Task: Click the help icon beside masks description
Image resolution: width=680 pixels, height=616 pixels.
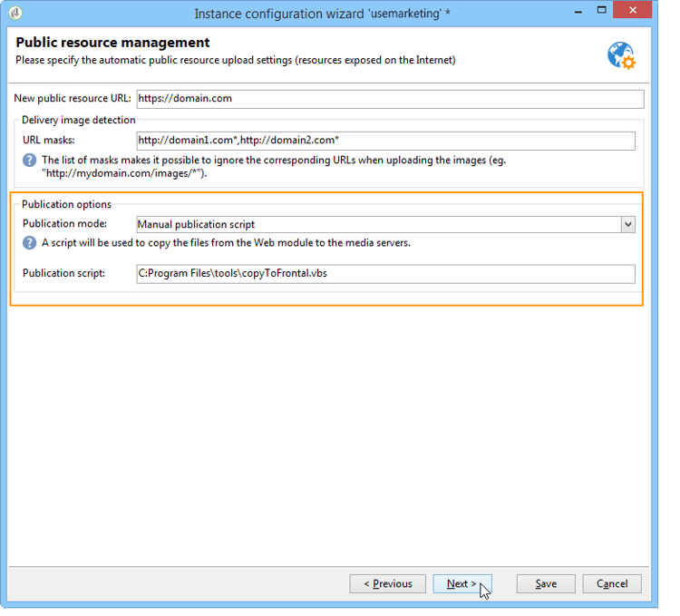Action: [30, 161]
